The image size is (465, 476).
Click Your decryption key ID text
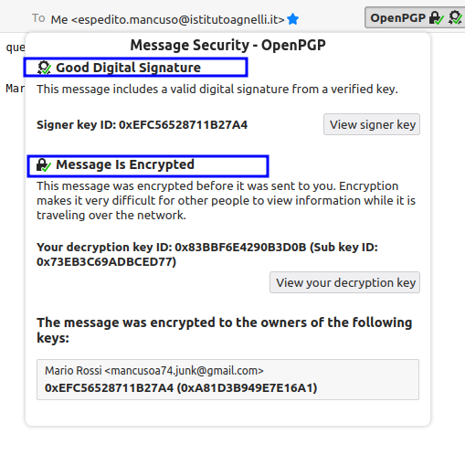pyautogui.click(x=207, y=254)
